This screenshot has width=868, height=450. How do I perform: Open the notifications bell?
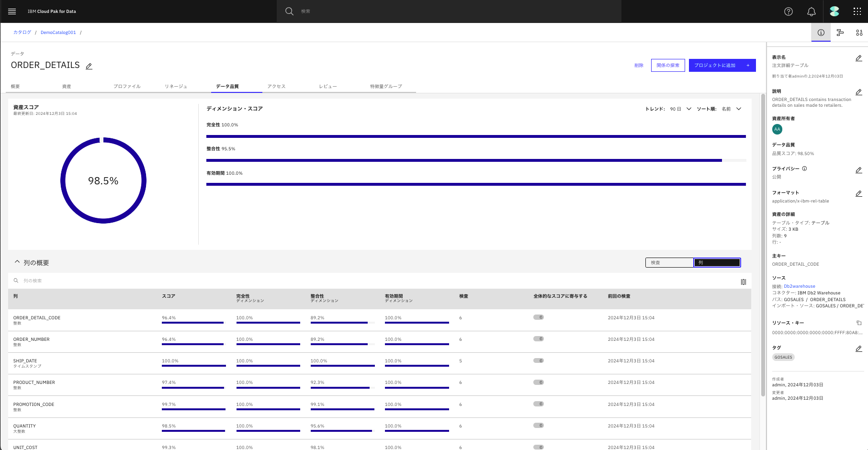[x=812, y=11]
